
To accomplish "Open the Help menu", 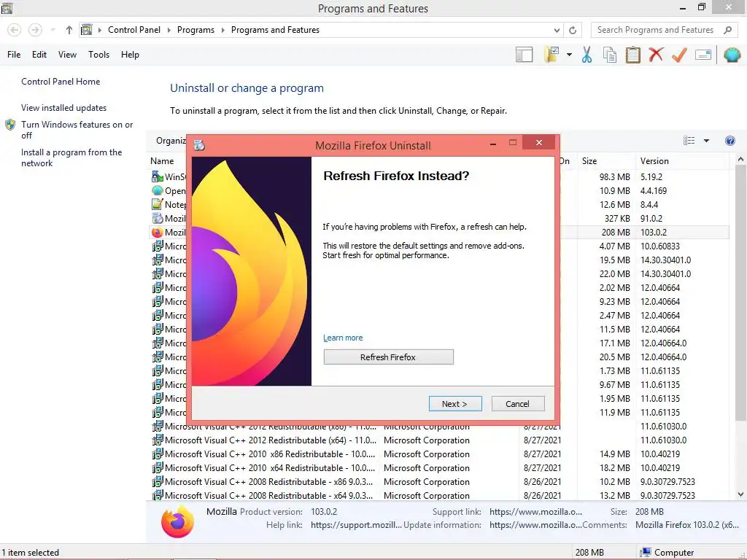I will (130, 55).
